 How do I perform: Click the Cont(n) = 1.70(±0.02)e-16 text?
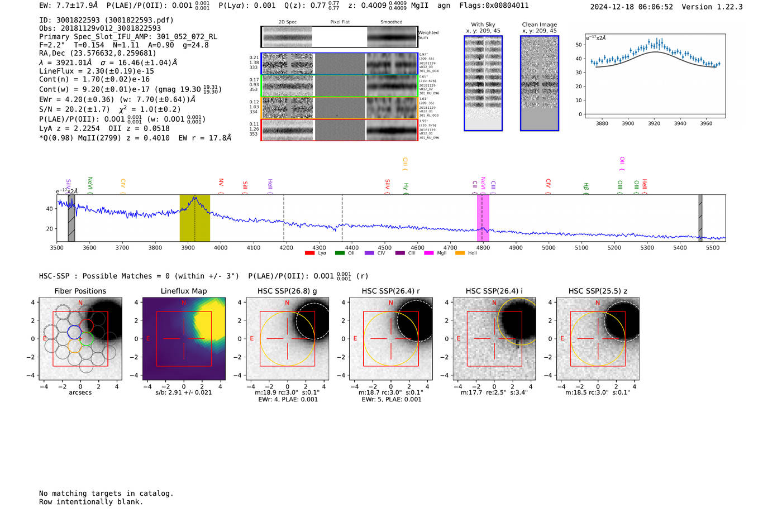(94, 79)
